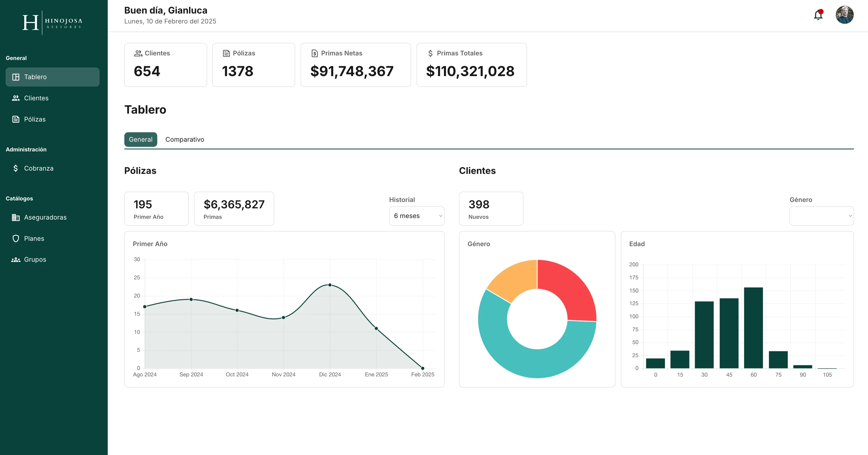Click the Clientes sidebar people icon
Screen dimensions: 868x455
(16, 98)
